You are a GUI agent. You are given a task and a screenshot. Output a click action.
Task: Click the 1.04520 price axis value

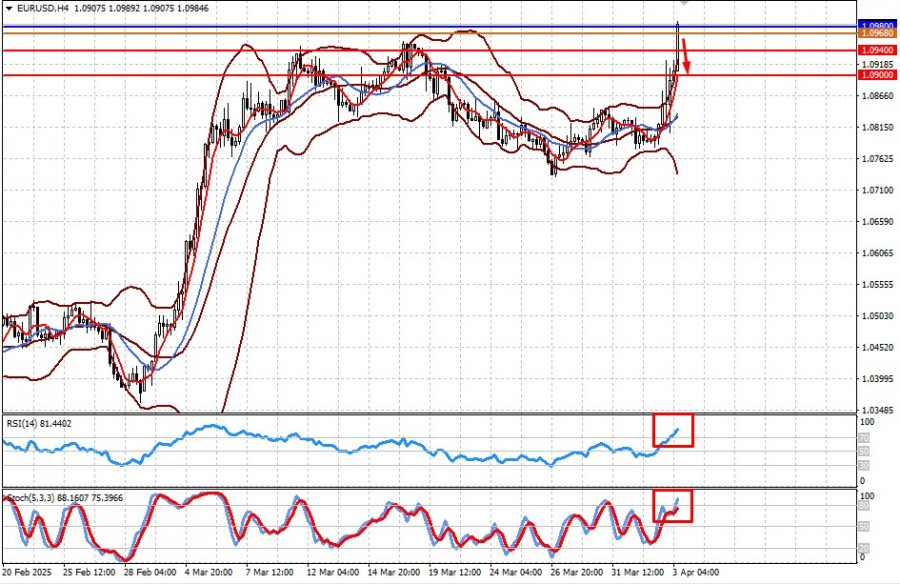click(x=878, y=347)
